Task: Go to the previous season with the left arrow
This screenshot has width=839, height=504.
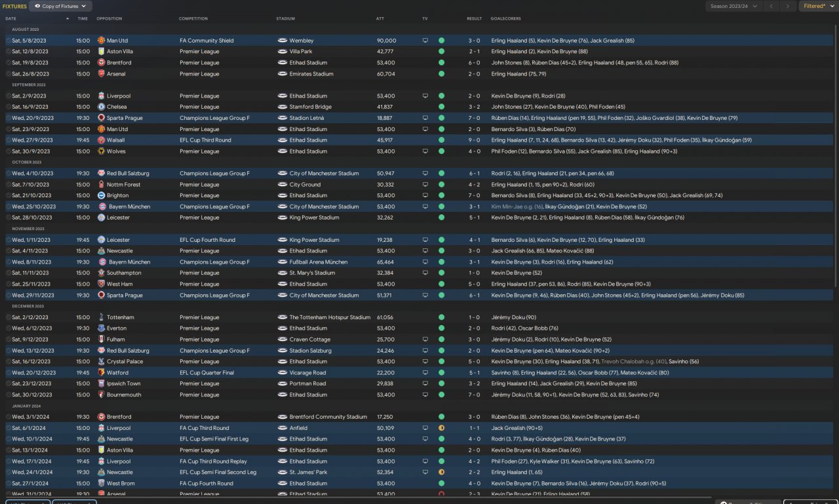Action: pyautogui.click(x=771, y=6)
